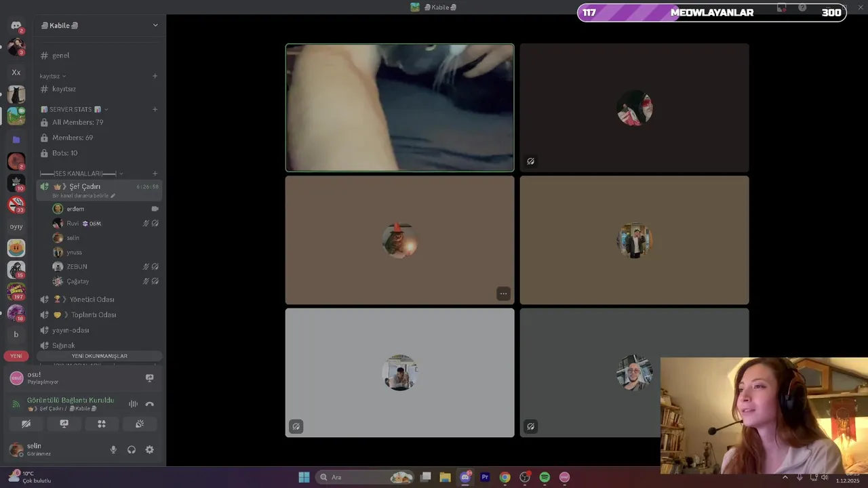Add channel to SERVER STATS category

pyautogui.click(x=155, y=109)
